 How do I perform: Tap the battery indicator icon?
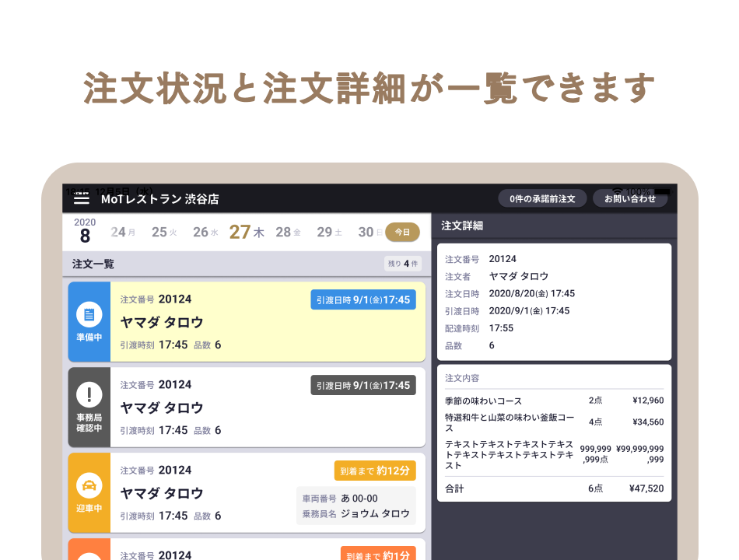click(x=662, y=191)
